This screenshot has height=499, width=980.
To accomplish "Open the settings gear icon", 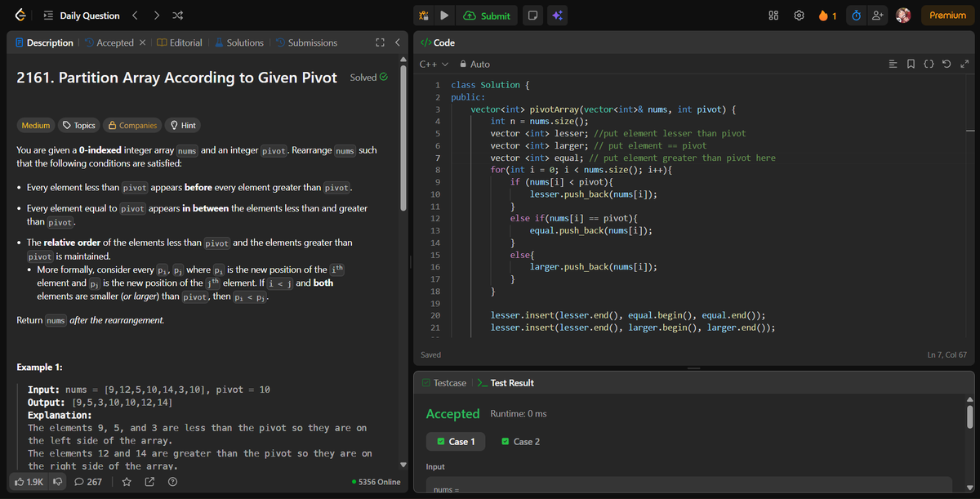I will (x=800, y=16).
